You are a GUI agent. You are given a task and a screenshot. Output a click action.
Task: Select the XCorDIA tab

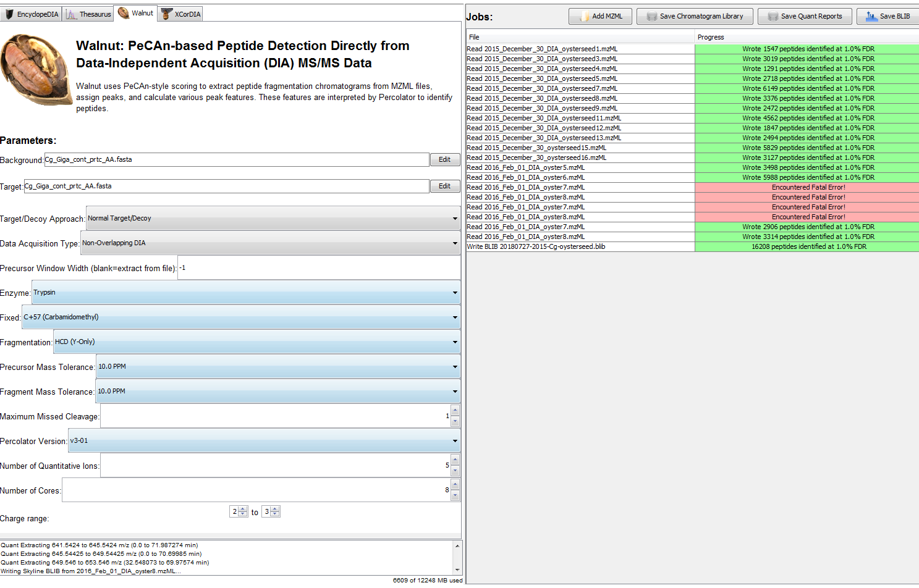click(180, 14)
